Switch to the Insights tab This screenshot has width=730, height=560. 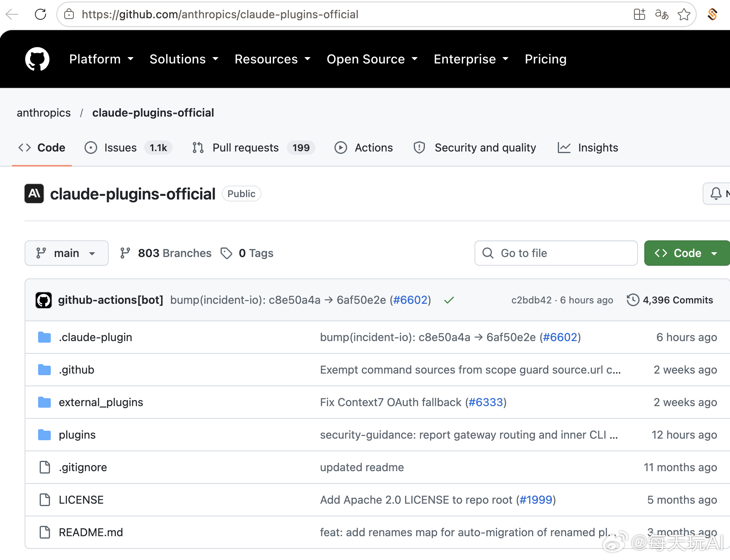click(x=588, y=148)
